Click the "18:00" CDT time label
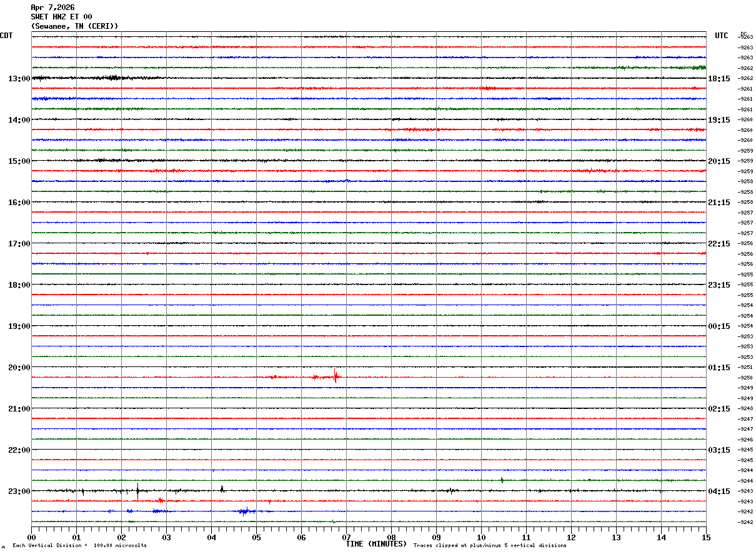 [19, 285]
